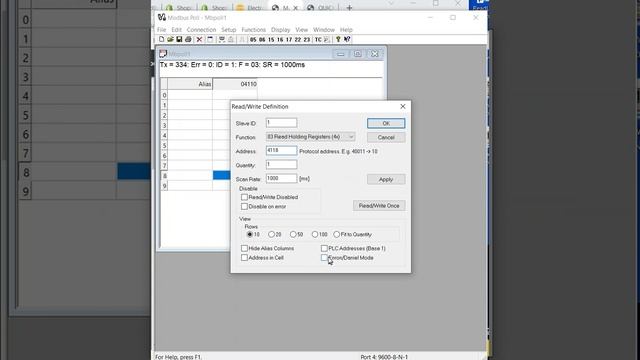Open the File menu
Screen dimensions: 640x360
point(162,30)
